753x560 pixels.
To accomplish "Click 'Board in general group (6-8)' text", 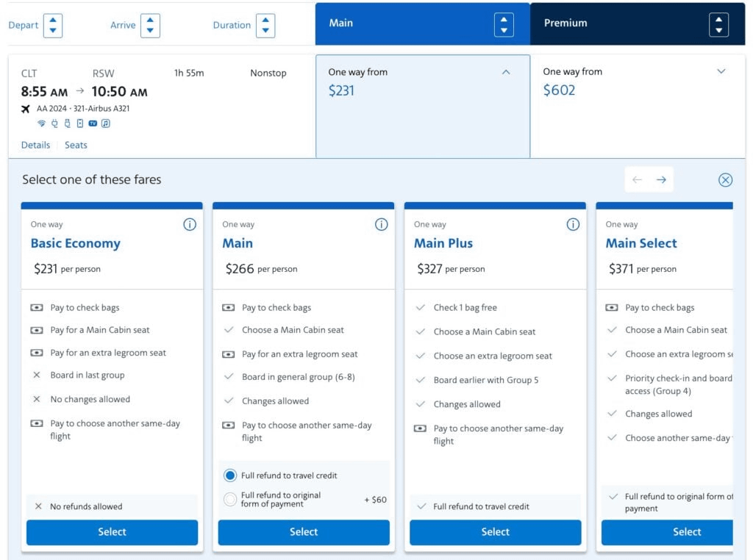I will click(x=299, y=377).
